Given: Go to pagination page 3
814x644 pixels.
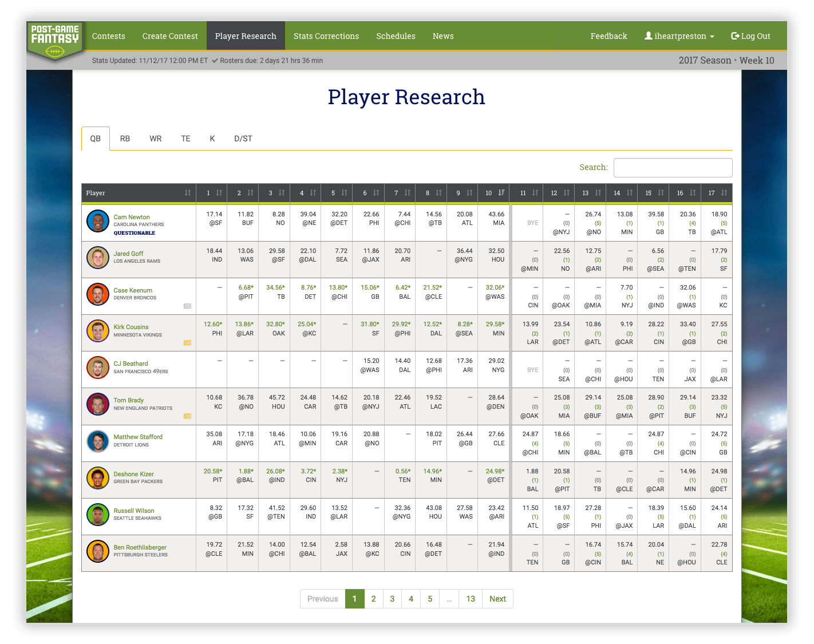Looking at the screenshot, I should [392, 599].
